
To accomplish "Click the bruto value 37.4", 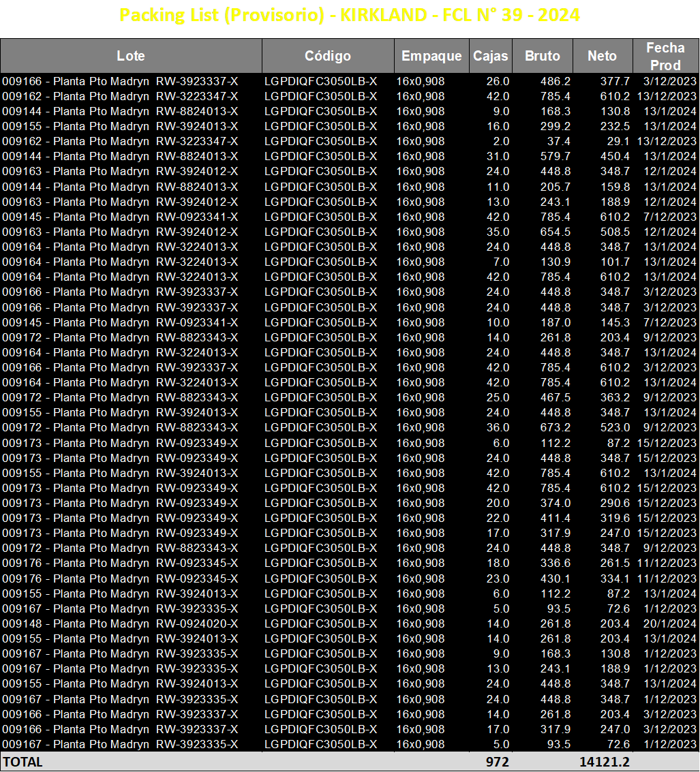I will [x=559, y=141].
